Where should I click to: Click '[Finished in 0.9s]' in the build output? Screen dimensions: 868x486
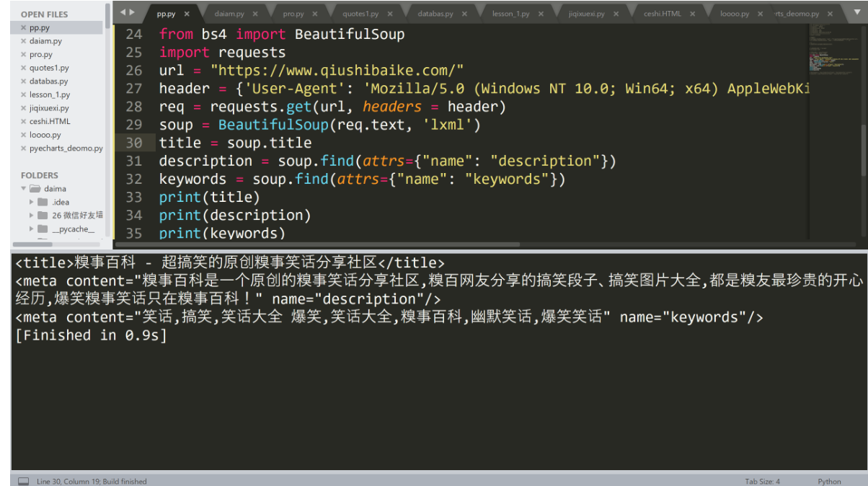pyautogui.click(x=91, y=335)
